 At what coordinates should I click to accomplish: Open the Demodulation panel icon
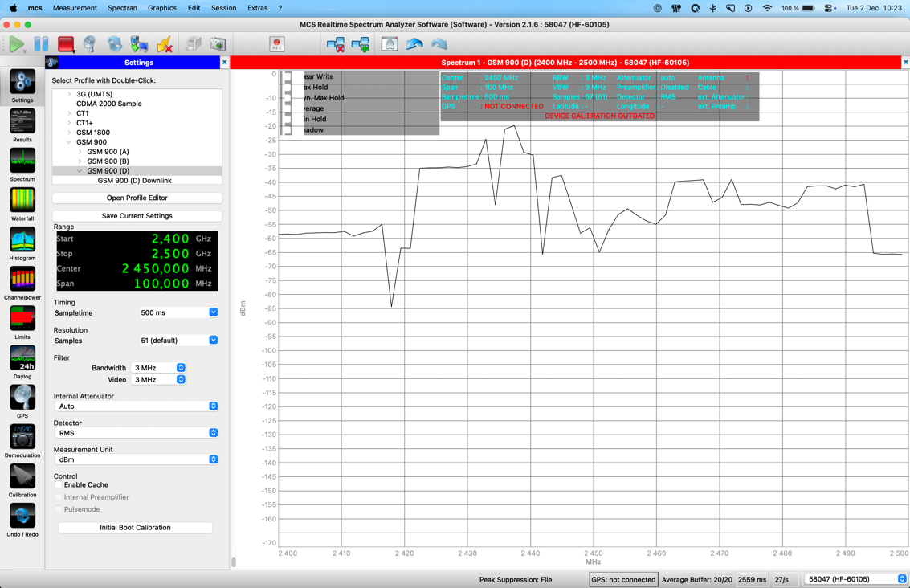click(x=22, y=438)
